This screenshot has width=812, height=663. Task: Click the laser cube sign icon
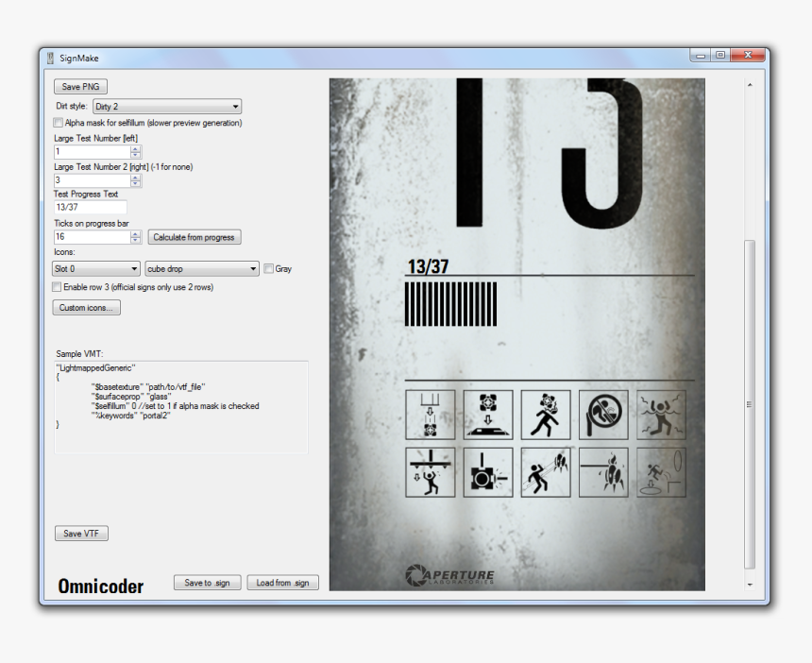488,472
